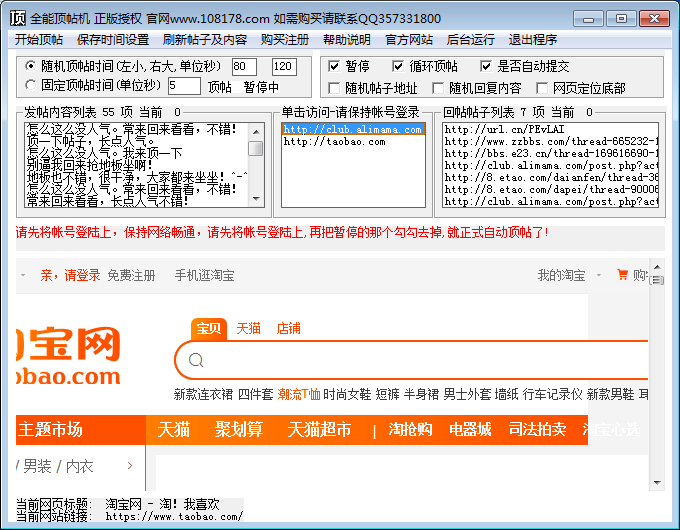Image resolution: width=680 pixels, height=530 pixels.
Task: Switch to the 天猫 search tab
Action: pos(248,328)
